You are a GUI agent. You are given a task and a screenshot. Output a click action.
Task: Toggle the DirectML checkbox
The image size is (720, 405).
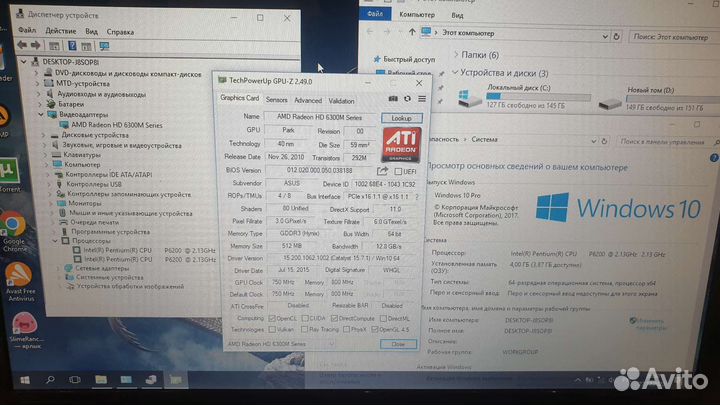click(383, 318)
